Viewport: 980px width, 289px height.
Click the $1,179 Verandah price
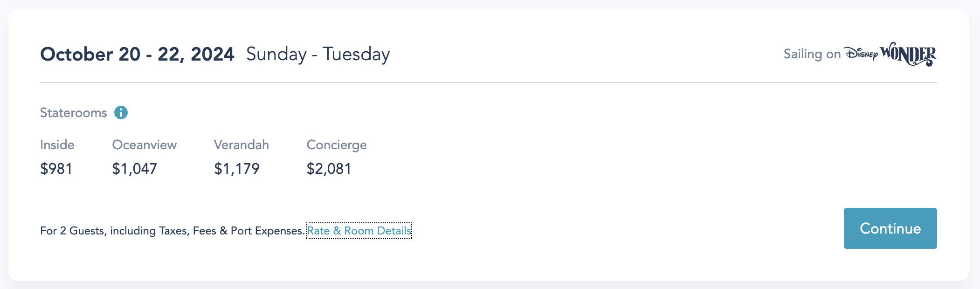tap(237, 169)
